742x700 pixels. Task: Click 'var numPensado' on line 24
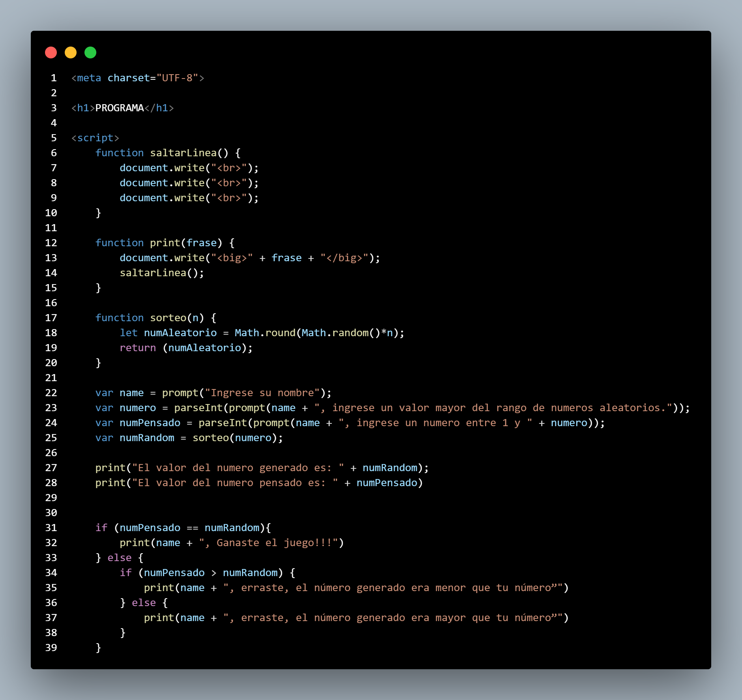138,423
